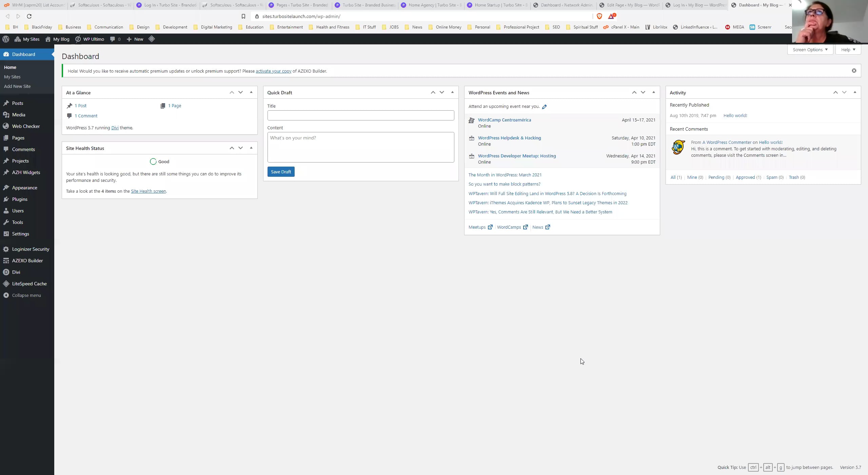The height and width of the screenshot is (475, 868).
Task: Click the Quick Draft Title field
Action: tap(360, 115)
